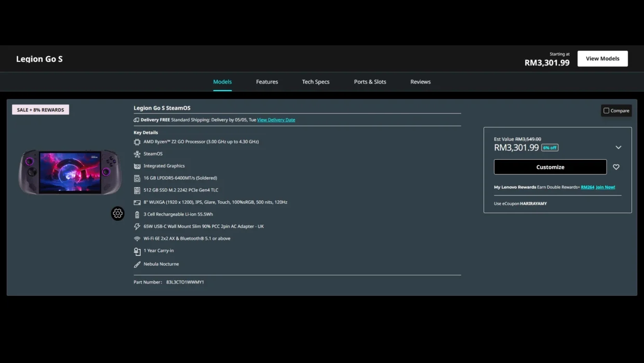Expand the price details chevron
The image size is (644, 363).
(618, 148)
